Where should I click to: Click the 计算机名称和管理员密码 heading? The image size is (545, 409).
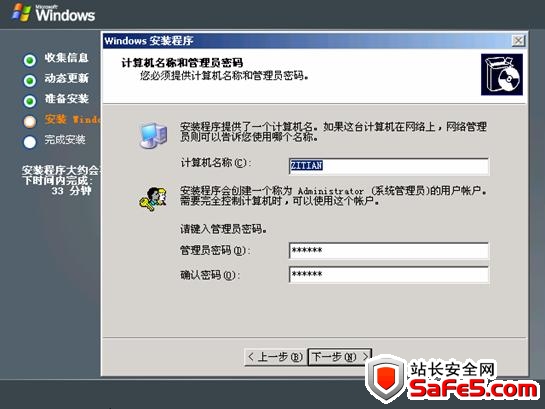[182, 63]
